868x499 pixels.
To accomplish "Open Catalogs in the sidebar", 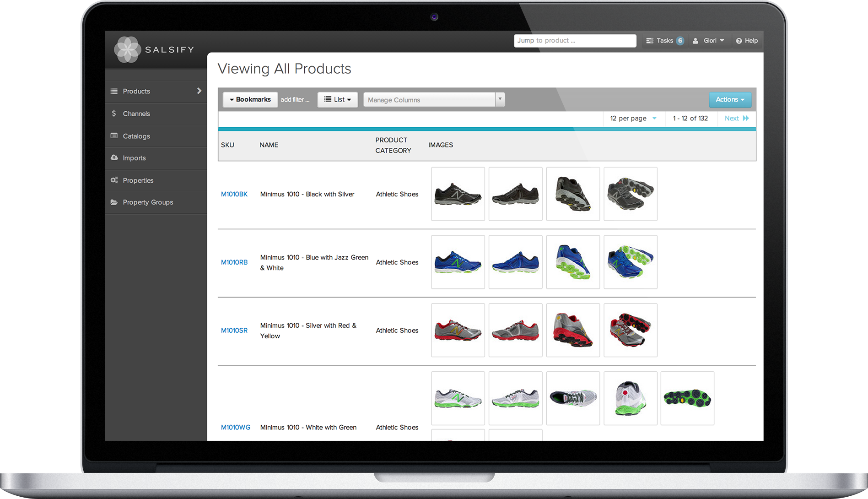I will [x=156, y=136].
